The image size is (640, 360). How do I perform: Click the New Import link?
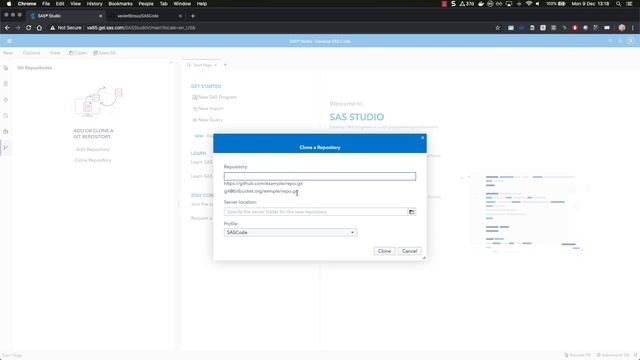208,109
